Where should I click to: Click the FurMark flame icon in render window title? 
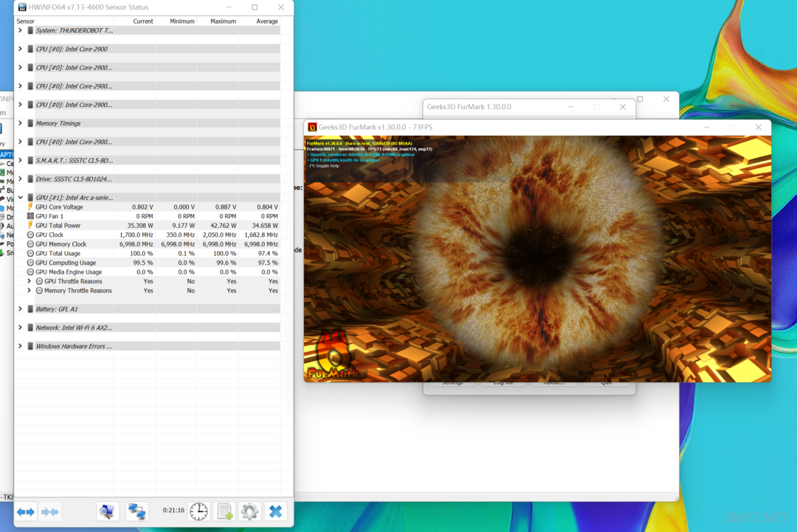click(x=312, y=127)
